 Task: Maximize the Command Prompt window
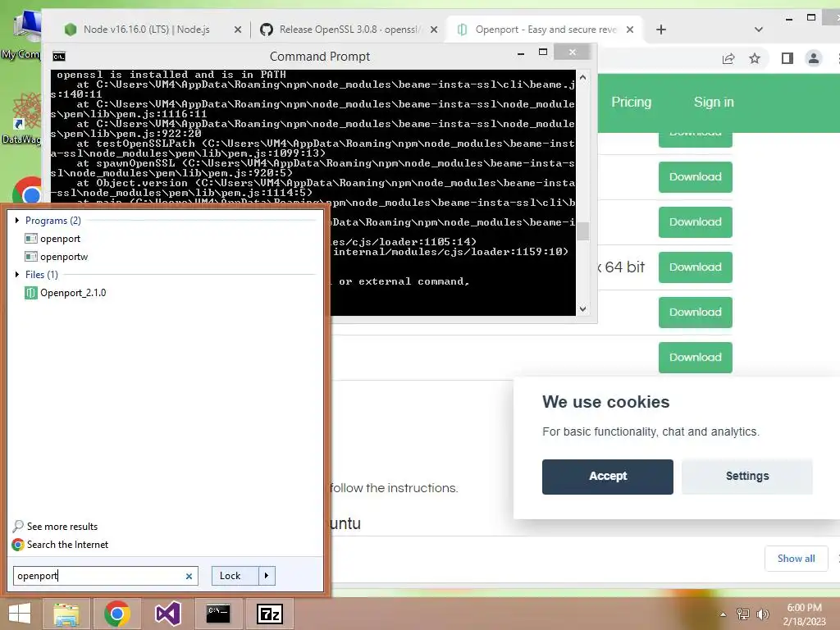pos(543,52)
